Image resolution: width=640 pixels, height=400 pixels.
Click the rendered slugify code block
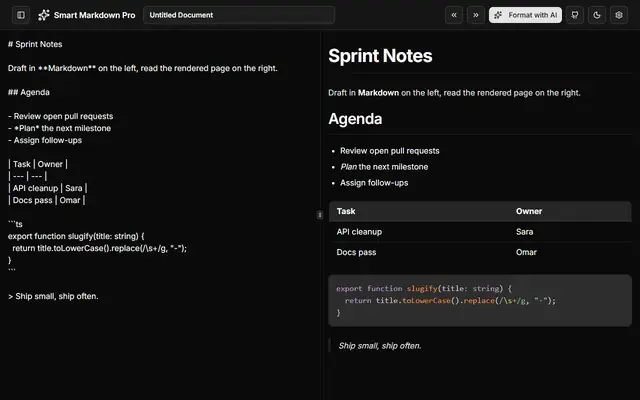point(480,300)
